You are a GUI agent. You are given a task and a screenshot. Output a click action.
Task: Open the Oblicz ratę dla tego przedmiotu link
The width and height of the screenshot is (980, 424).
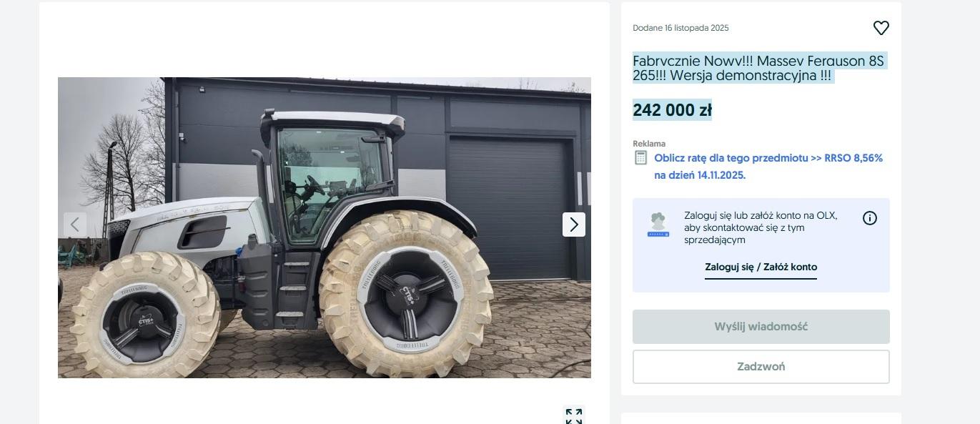768,167
